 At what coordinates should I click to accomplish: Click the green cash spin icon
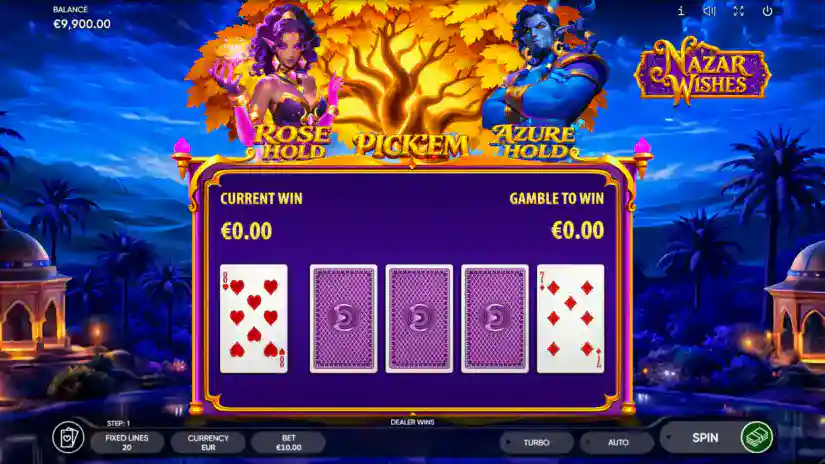click(757, 437)
